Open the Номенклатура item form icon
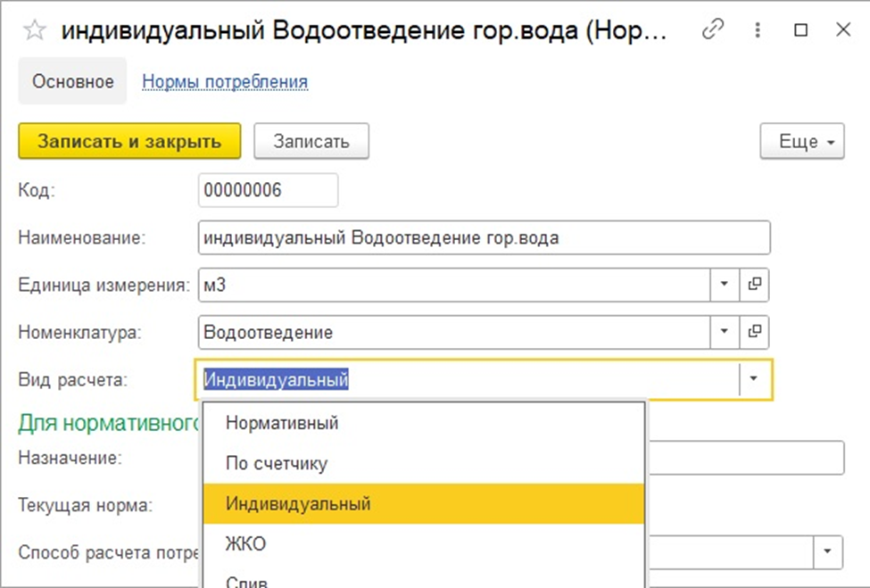The image size is (870, 588). point(755,332)
